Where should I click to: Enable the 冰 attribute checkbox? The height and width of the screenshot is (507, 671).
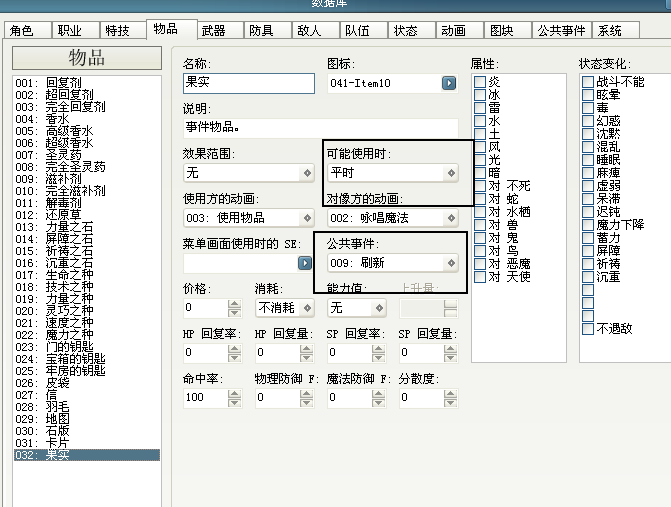pyautogui.click(x=480, y=95)
